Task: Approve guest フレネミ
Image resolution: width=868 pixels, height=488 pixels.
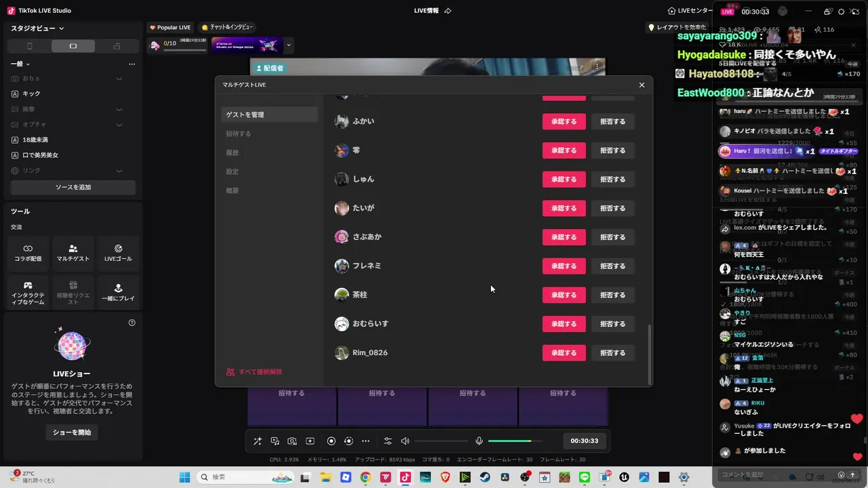Action: (x=564, y=266)
